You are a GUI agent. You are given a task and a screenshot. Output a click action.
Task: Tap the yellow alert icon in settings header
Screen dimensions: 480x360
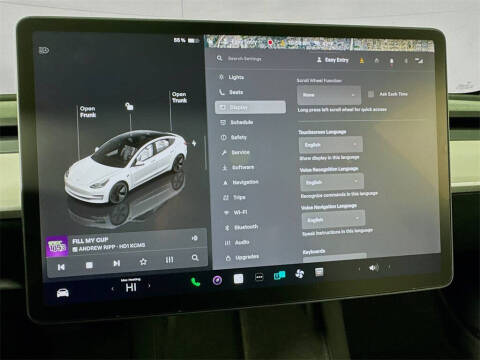[362, 60]
